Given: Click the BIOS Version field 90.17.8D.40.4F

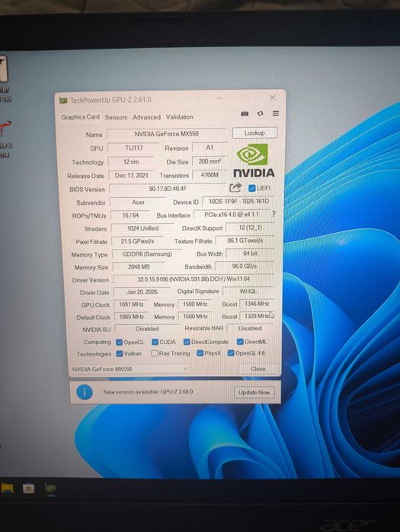Looking at the screenshot, I should pos(168,189).
